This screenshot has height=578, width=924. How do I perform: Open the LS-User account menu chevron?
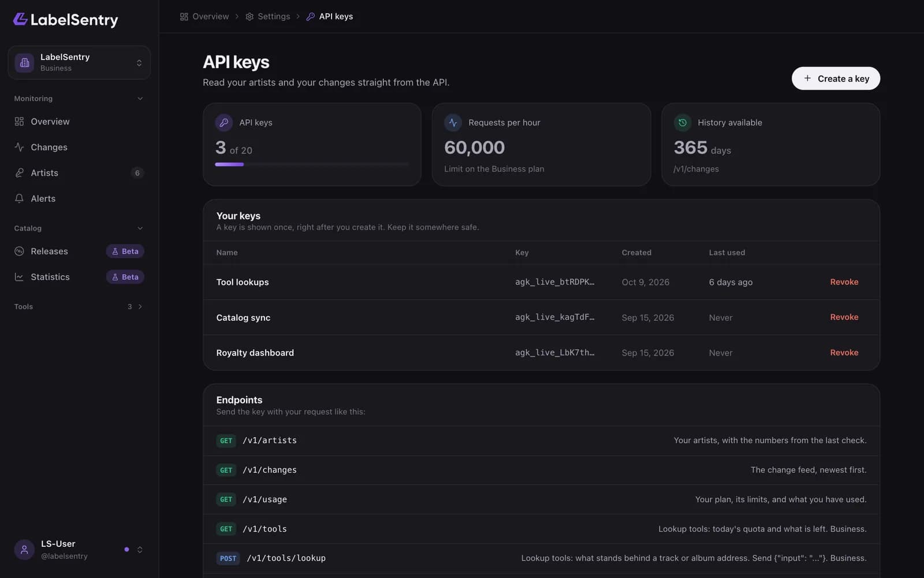[x=140, y=550]
